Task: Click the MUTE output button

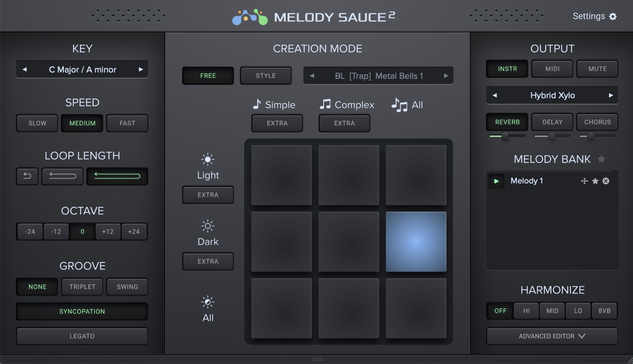Action: coord(597,69)
